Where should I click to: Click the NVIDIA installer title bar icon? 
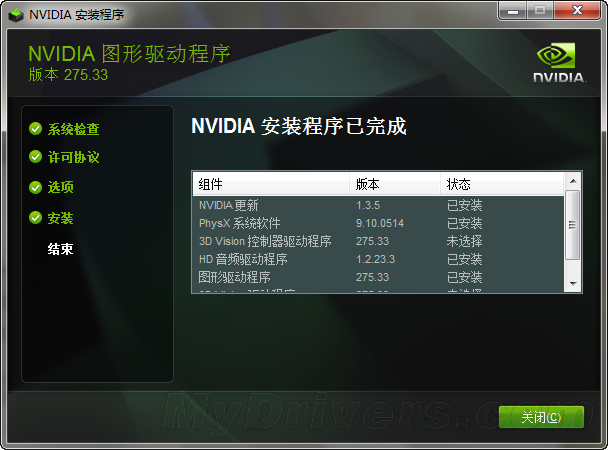(16, 15)
